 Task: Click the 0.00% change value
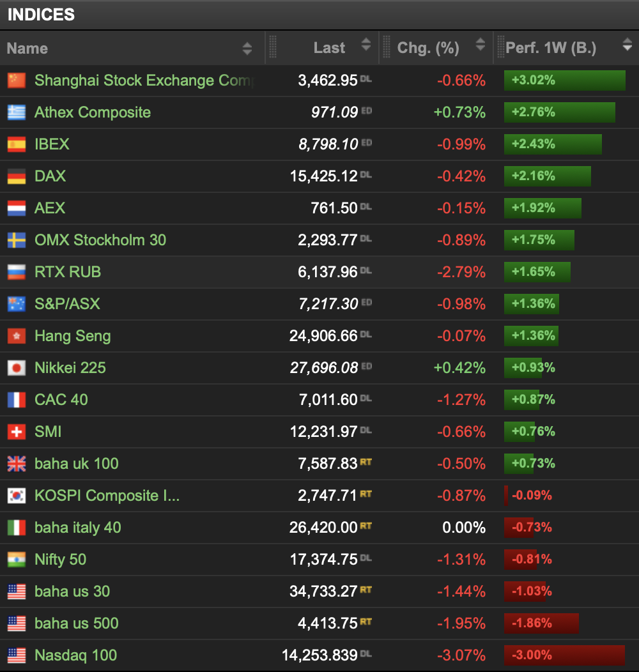[x=464, y=528]
